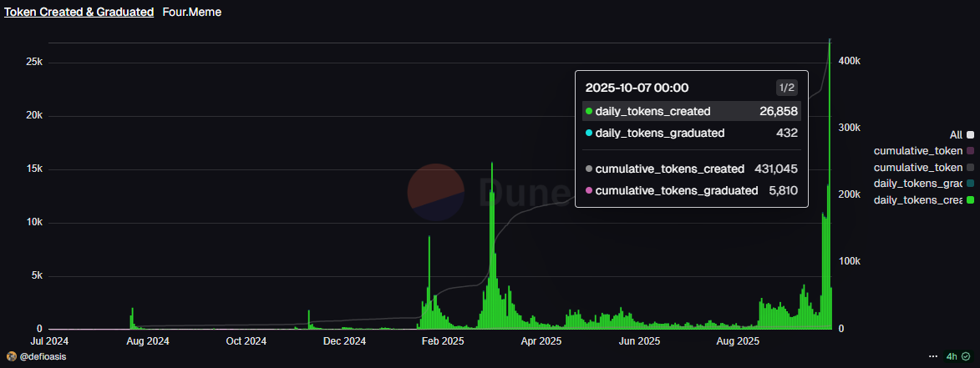Click the 4h last-updated badge
The image size is (980, 368).
[952, 356]
